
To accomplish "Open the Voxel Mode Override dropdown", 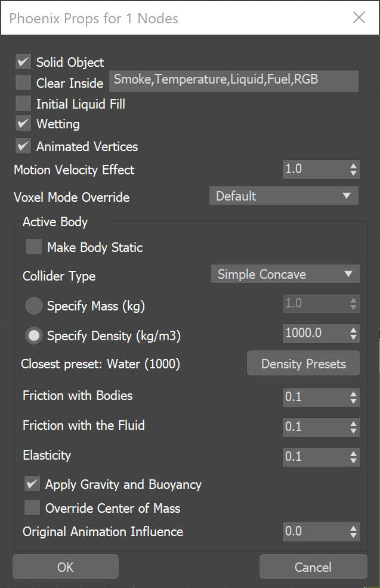I will tap(284, 196).
